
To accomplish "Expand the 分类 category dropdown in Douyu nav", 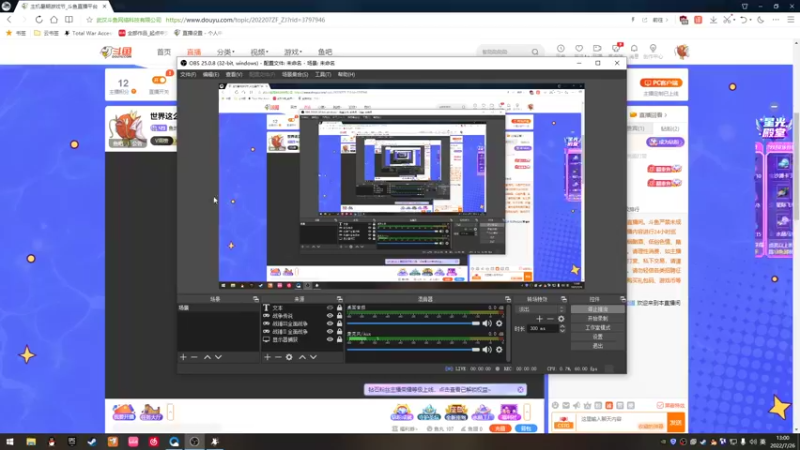I will [226, 52].
